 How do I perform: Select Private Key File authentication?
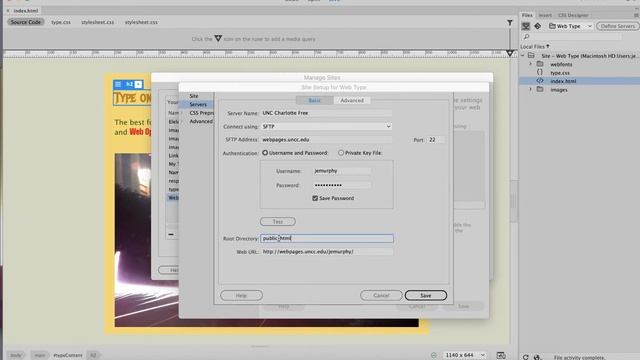pyautogui.click(x=341, y=153)
